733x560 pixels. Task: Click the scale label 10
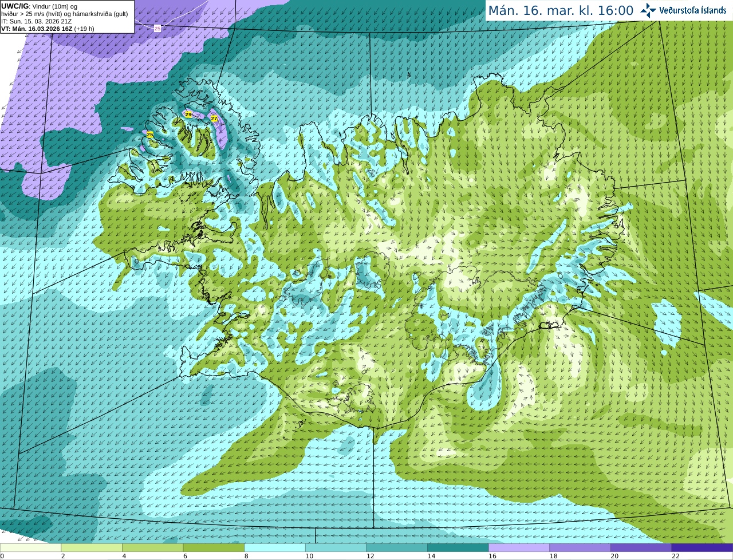(309, 556)
